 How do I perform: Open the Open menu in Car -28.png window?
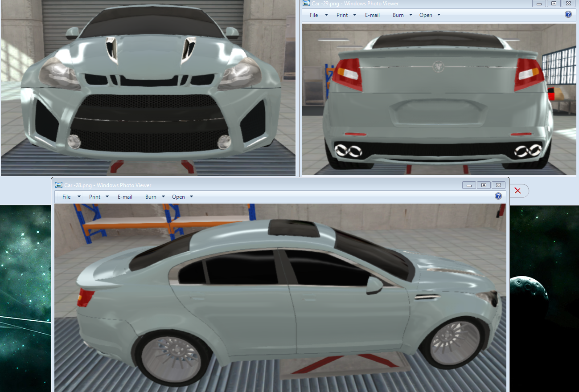[178, 196]
